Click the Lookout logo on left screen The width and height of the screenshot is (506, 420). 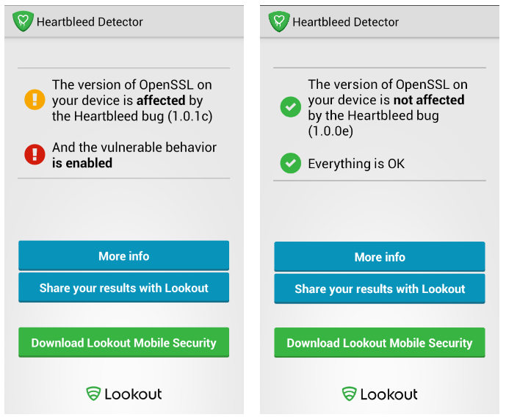[x=123, y=394]
